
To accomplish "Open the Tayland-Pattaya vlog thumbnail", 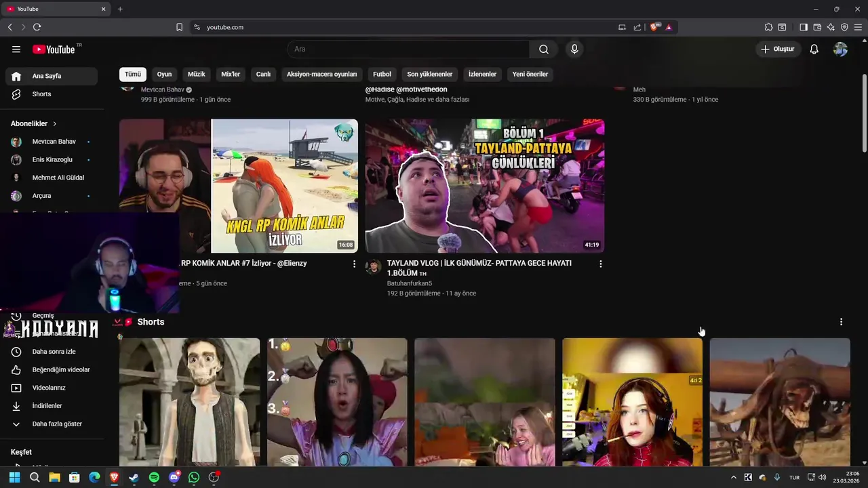I will 485,186.
